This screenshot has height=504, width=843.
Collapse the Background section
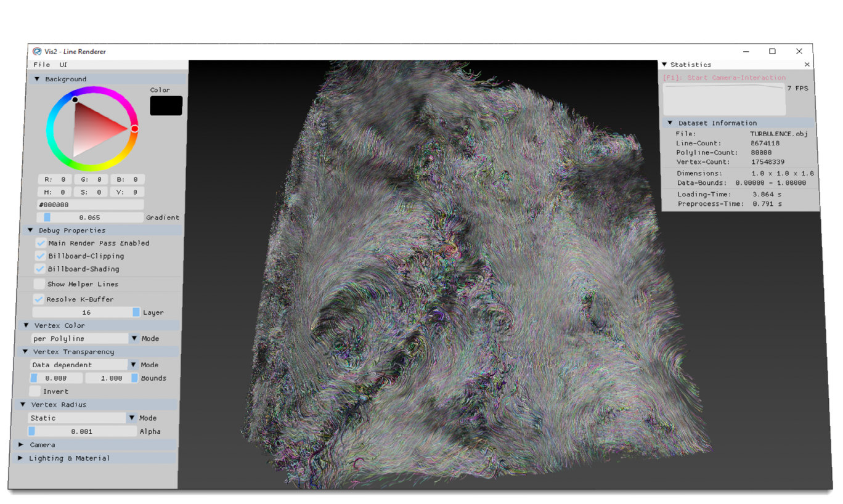coord(37,79)
